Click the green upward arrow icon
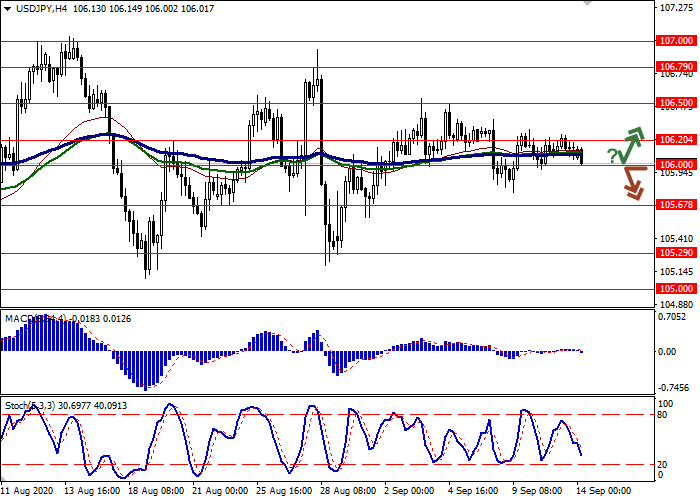Screen dimensions: 700x500 click(631, 145)
